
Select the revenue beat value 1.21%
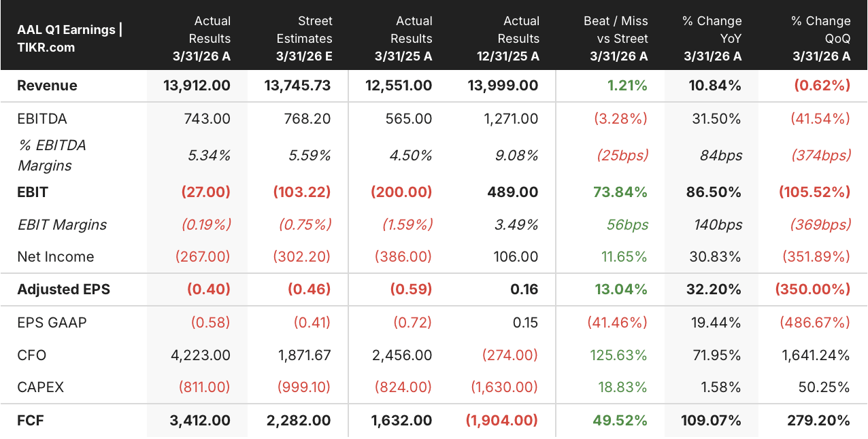click(x=627, y=86)
